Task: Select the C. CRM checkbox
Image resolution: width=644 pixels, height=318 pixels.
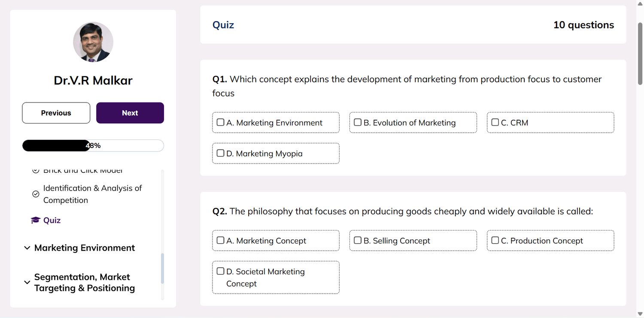Action: pos(495,122)
